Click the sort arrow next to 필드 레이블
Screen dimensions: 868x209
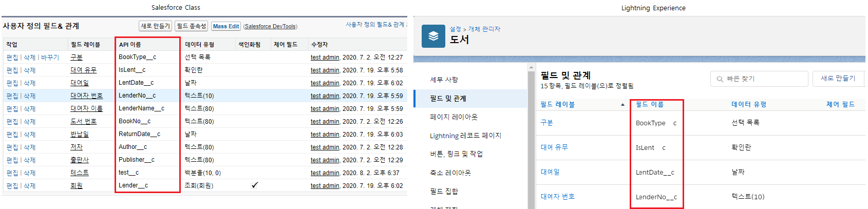(622, 105)
